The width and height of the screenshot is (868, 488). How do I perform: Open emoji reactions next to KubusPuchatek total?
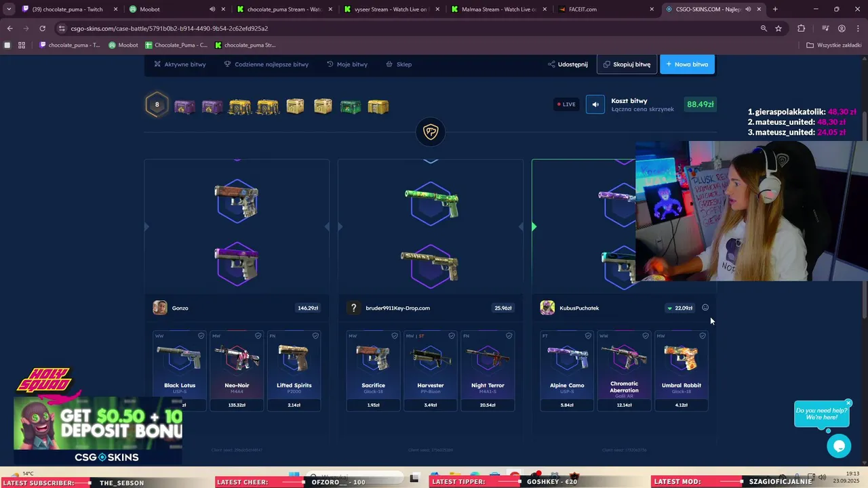705,308
